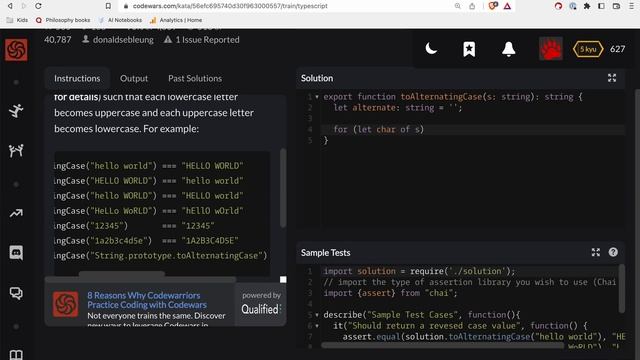
Task: Open the Kata practice sidebar icon
Action: [16, 111]
